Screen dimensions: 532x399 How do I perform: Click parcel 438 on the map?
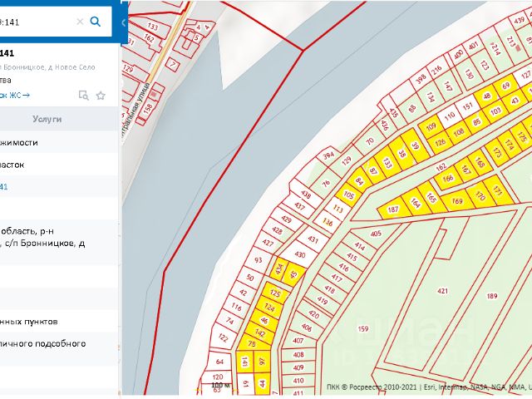306,195
